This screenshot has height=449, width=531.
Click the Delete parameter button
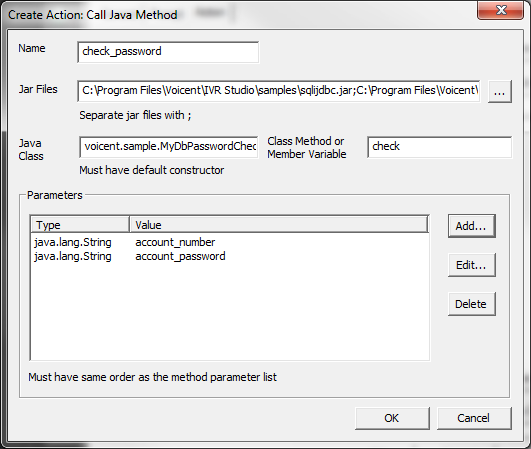tap(471, 304)
